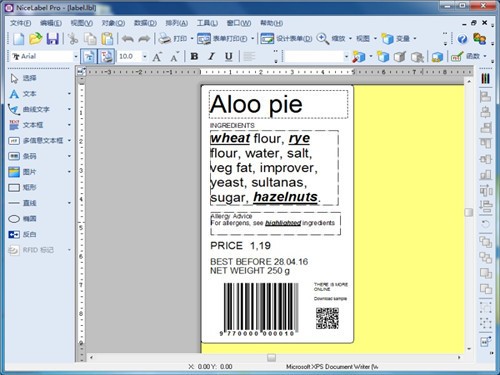Paste with the clipboard icon
This screenshot has width=500, height=375.
(107, 39)
